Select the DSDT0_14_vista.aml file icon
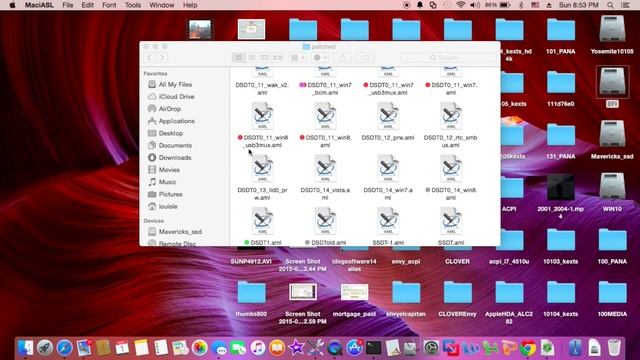 (x=325, y=168)
